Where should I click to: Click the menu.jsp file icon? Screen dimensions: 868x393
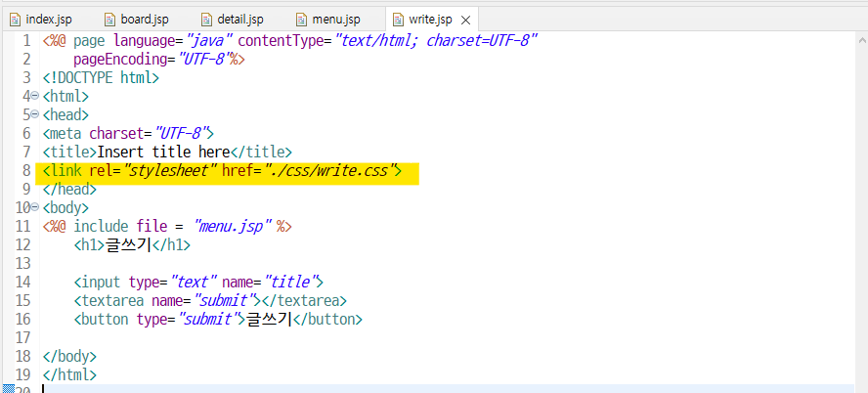point(302,20)
